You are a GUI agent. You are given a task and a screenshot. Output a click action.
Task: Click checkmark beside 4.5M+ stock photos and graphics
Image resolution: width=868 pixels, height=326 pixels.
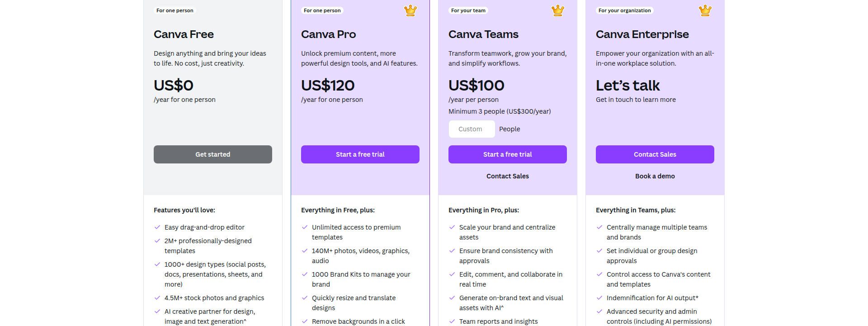pos(157,297)
